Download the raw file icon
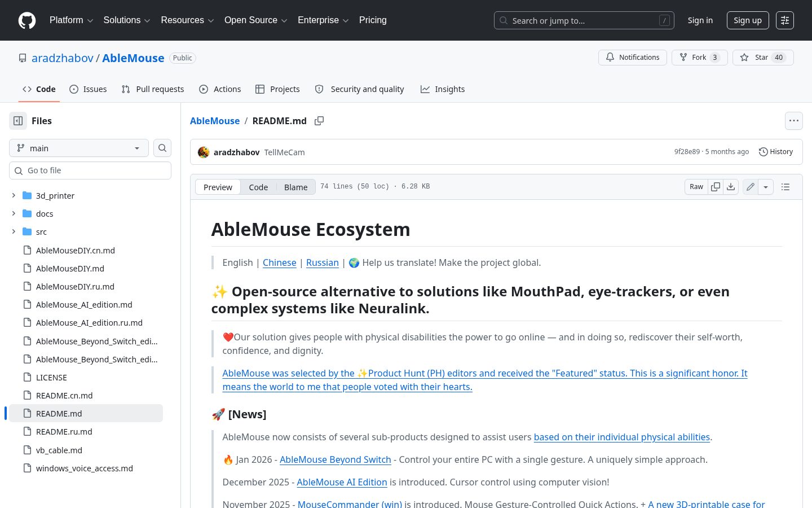Image resolution: width=812 pixels, height=508 pixels. (x=731, y=187)
